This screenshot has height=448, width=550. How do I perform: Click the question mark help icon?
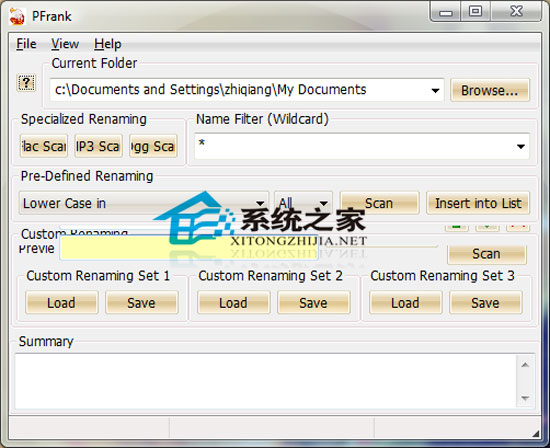coord(26,83)
